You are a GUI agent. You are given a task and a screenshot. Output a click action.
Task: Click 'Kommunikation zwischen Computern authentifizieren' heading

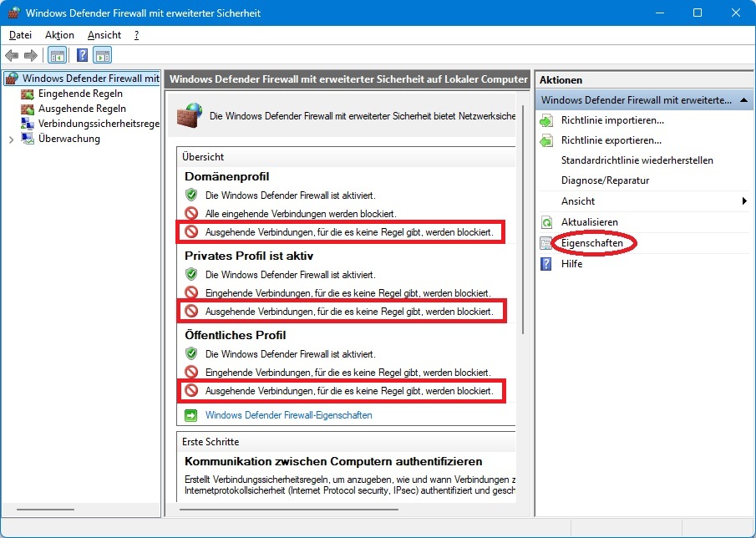tap(333, 461)
